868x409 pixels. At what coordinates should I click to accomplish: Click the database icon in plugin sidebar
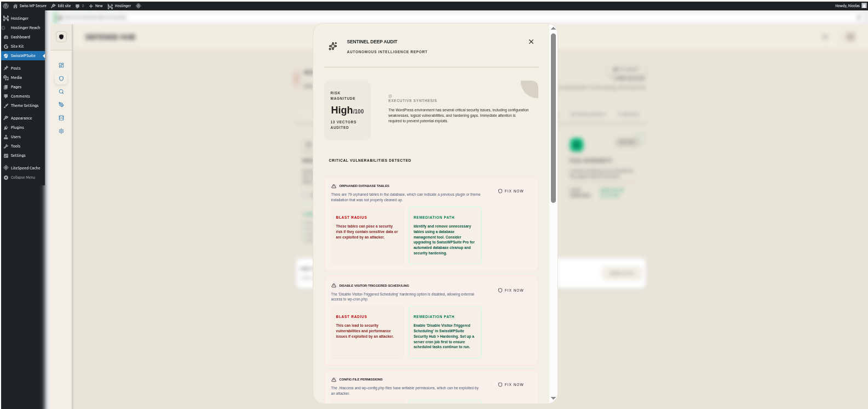(61, 118)
